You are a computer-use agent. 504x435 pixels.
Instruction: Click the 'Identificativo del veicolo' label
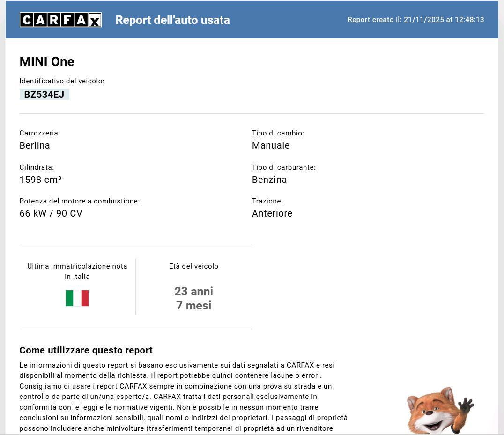[62, 81]
